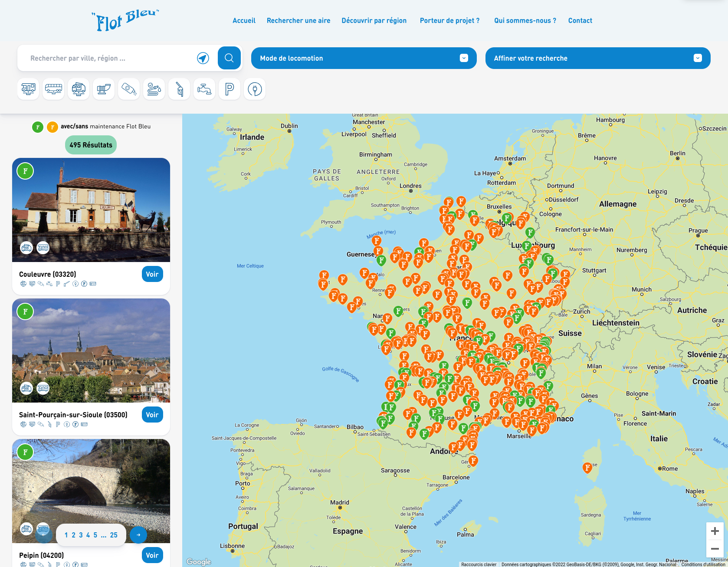This screenshot has height=567, width=728.
Task: Go to results page 25
Action: tap(114, 535)
